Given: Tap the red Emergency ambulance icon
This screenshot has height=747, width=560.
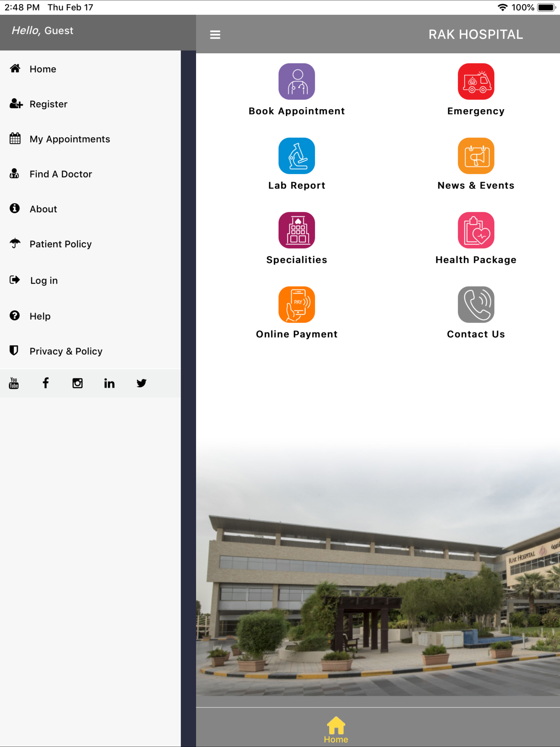Looking at the screenshot, I should (x=476, y=81).
